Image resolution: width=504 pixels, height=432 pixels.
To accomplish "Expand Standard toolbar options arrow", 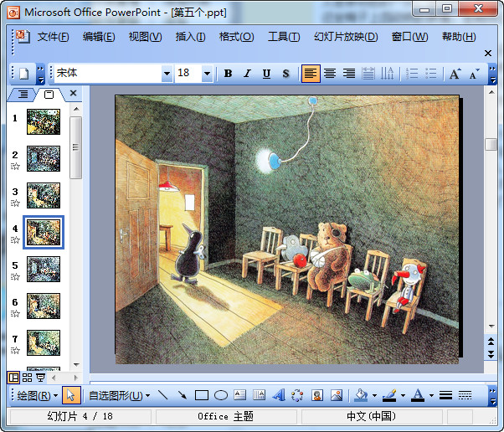I will point(40,74).
